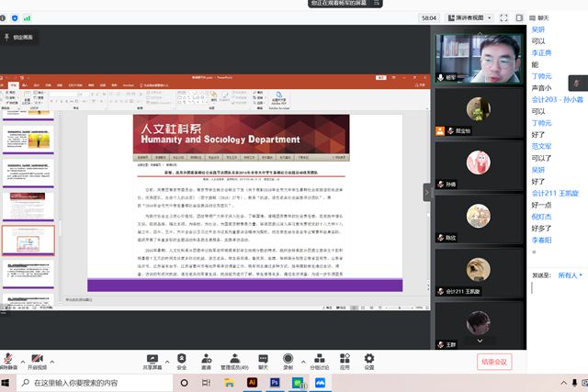588x392 pixels.
Task: Expand 发送至 所有人 recipient dropdown
Action: click(571, 274)
